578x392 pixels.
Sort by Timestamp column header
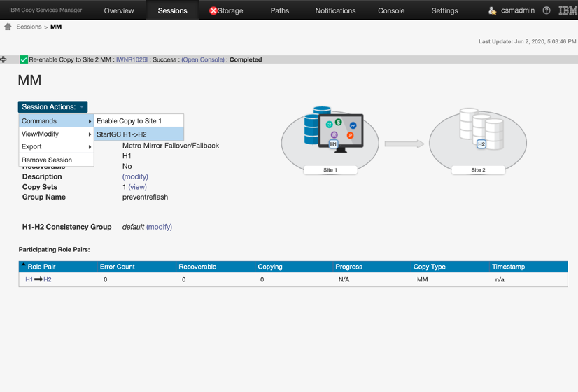[508, 267]
